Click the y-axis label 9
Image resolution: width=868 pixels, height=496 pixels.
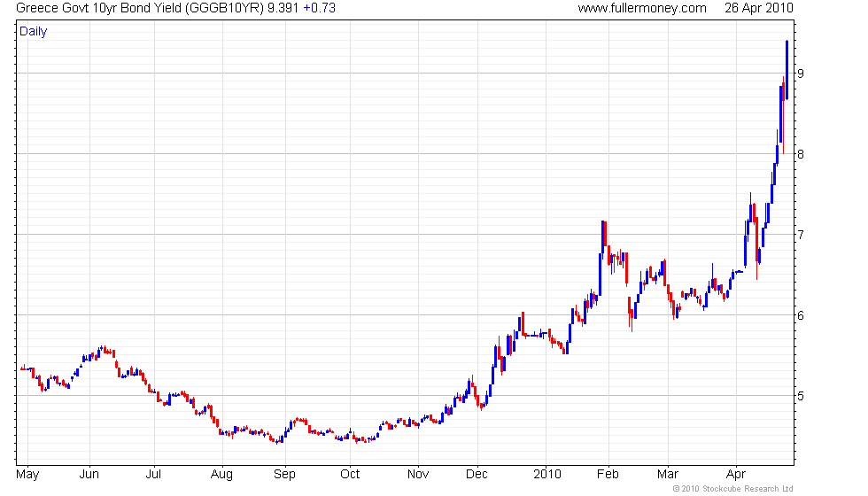point(801,73)
